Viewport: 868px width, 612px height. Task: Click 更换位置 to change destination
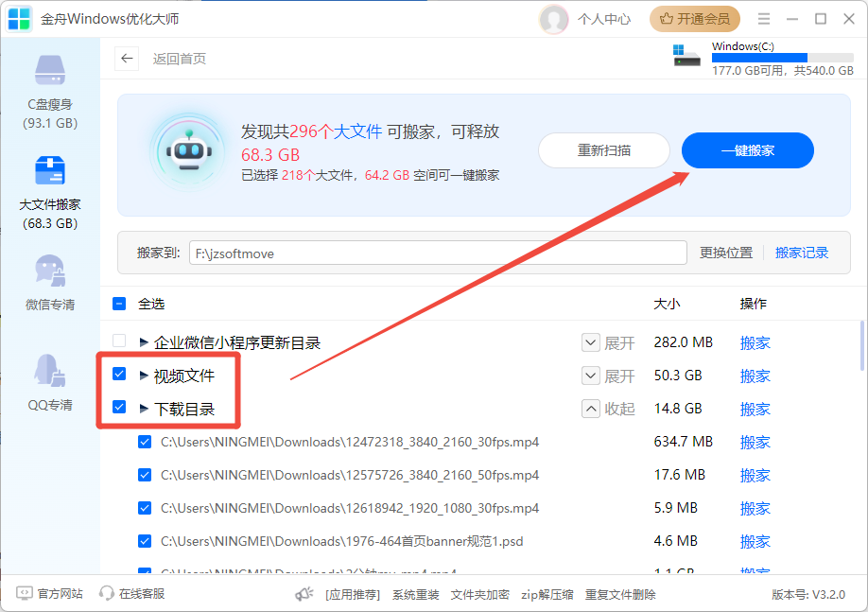click(726, 254)
